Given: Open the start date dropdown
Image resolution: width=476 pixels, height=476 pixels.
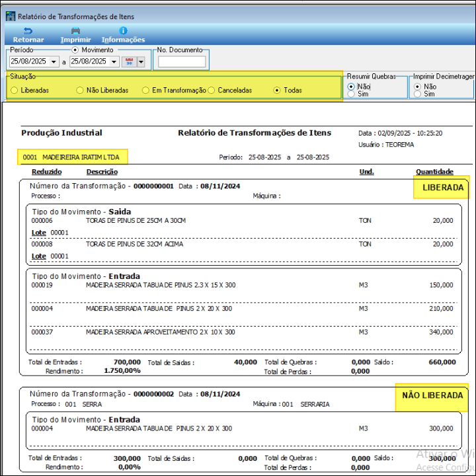Looking at the screenshot, I should [x=54, y=61].
